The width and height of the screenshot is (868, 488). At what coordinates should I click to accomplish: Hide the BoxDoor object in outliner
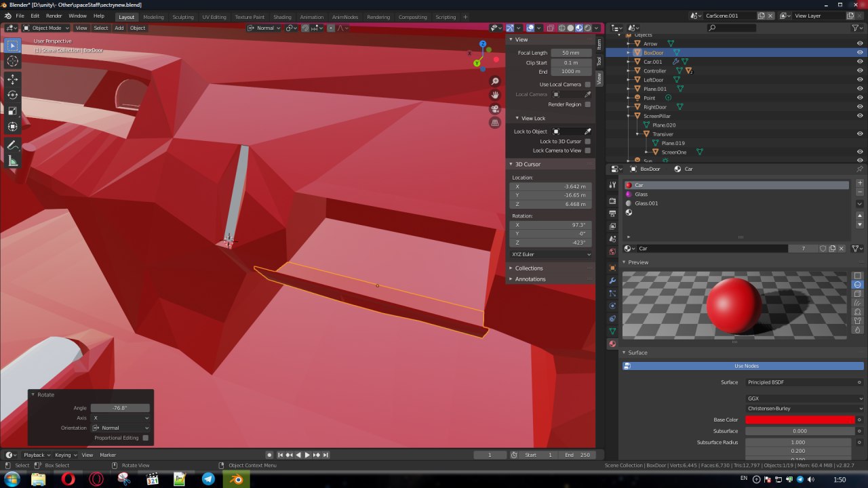(860, 53)
